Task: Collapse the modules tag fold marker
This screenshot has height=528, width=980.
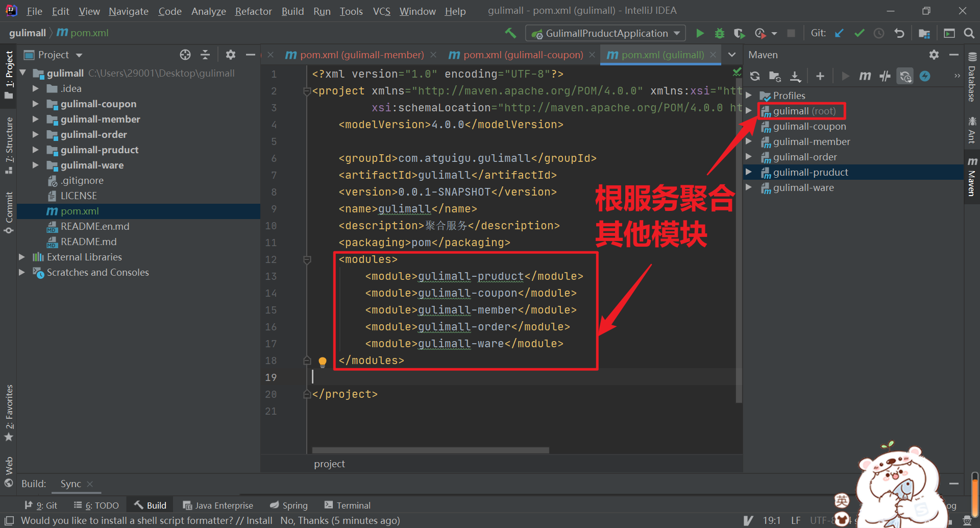Action: [x=307, y=260]
